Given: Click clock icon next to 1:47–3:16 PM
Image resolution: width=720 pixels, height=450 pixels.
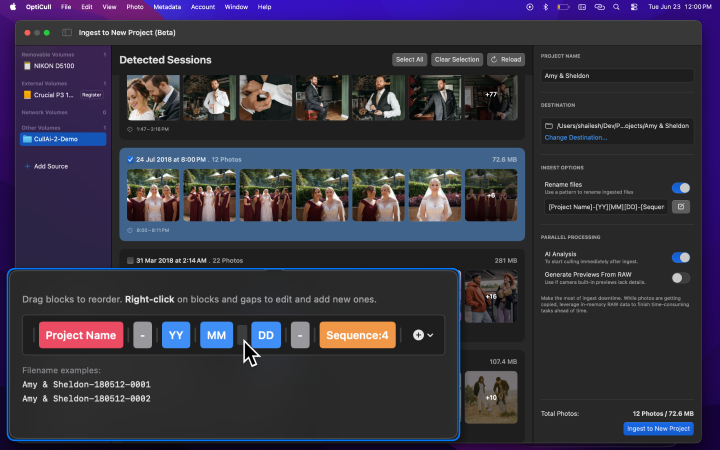Looking at the screenshot, I should [x=130, y=129].
